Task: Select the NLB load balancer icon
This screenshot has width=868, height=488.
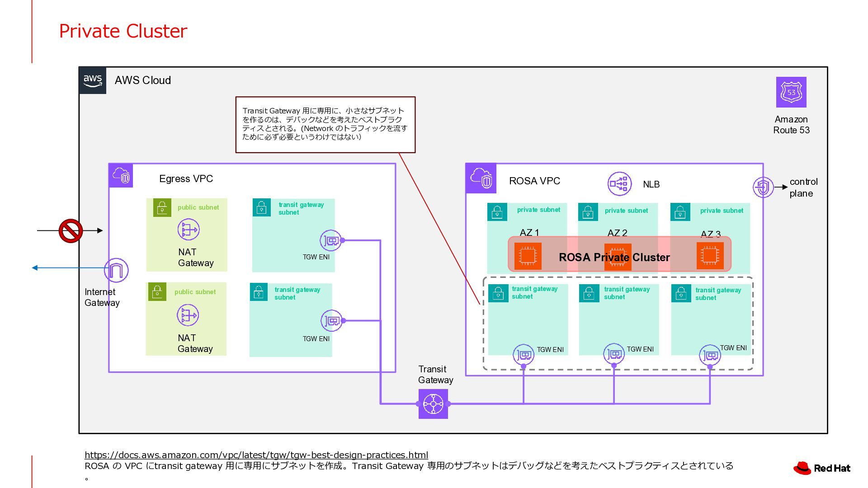Action: 619,184
